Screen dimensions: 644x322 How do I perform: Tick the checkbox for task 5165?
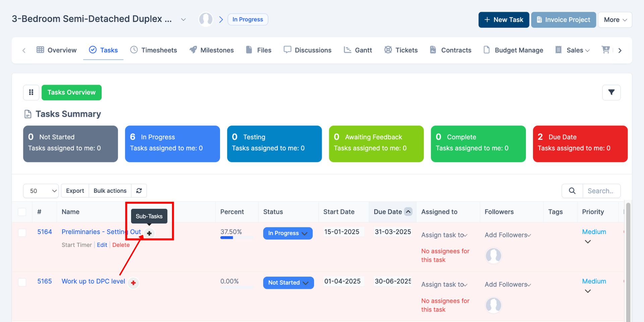[22, 282]
